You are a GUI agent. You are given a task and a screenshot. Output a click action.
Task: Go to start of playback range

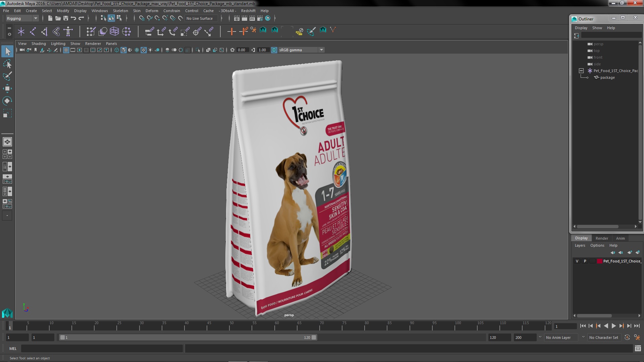(583, 326)
